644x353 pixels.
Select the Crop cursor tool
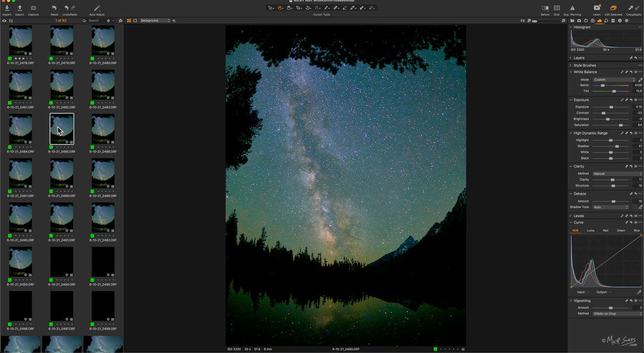point(299,8)
